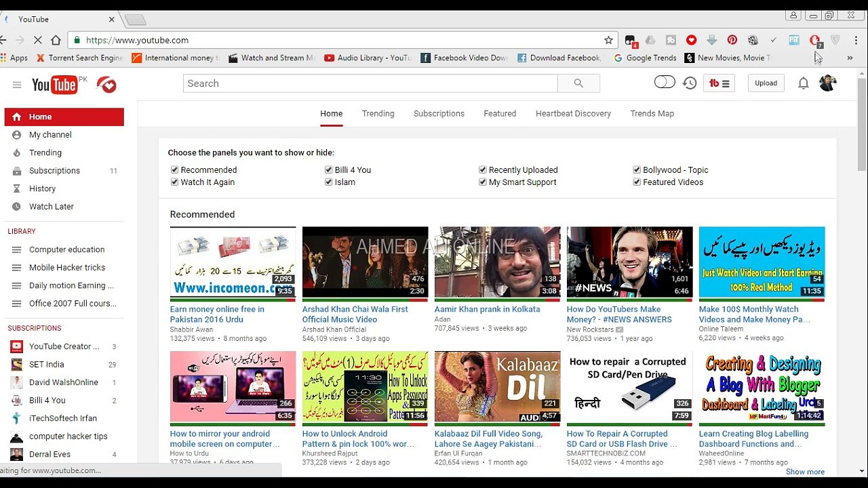Click the grey TubeBuddy extension icon

click(x=671, y=40)
